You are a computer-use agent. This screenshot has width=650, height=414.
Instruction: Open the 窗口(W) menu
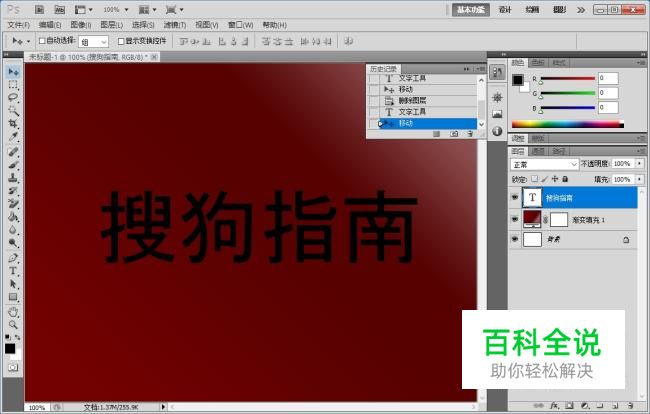pos(240,25)
